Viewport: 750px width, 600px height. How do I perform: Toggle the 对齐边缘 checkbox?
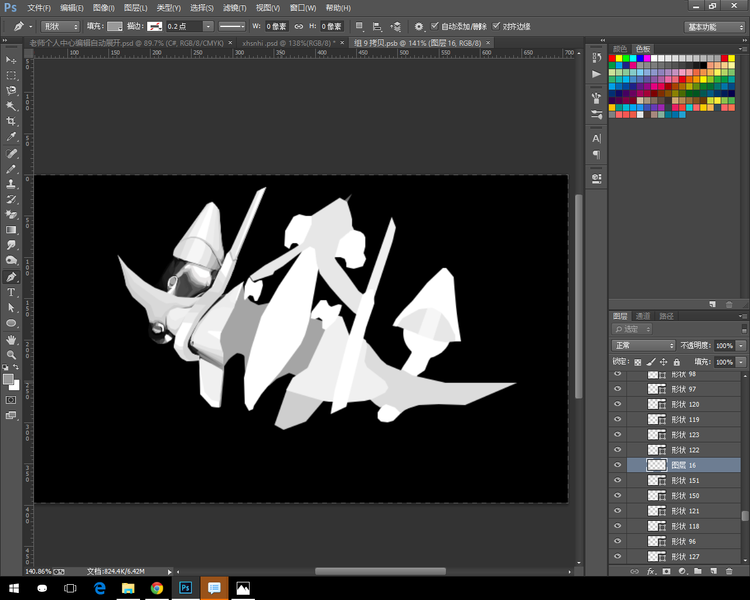pos(496,26)
